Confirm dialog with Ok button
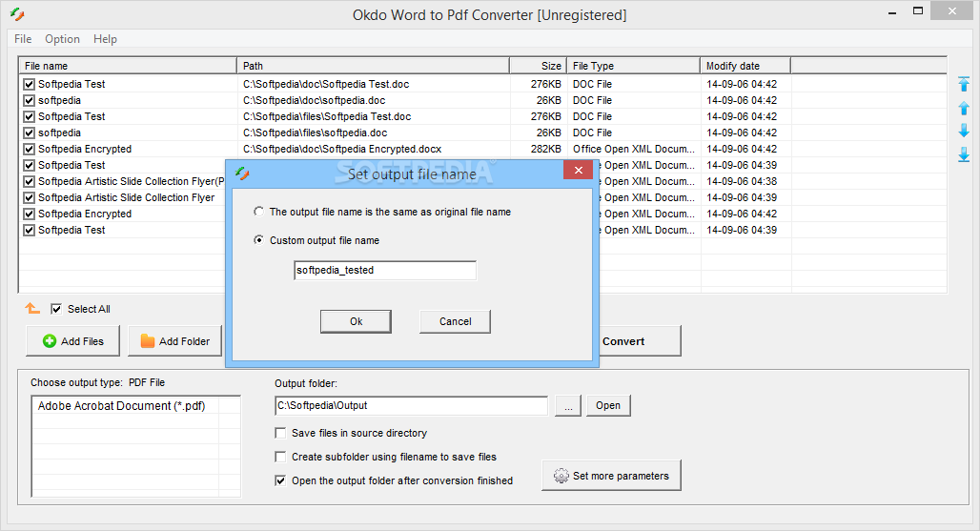 tap(356, 321)
